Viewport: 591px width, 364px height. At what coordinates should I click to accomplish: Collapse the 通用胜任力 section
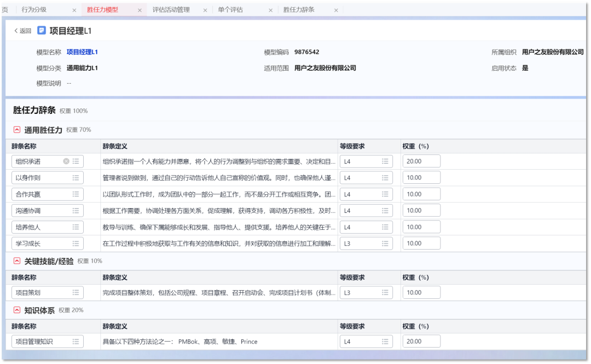click(17, 130)
